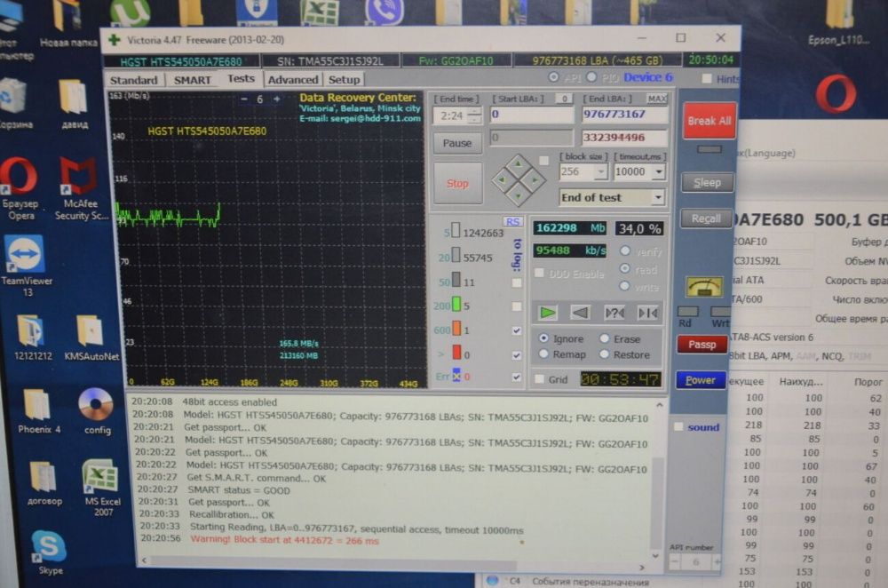Click the Break All button
The height and width of the screenshot is (588, 888).
click(x=709, y=121)
